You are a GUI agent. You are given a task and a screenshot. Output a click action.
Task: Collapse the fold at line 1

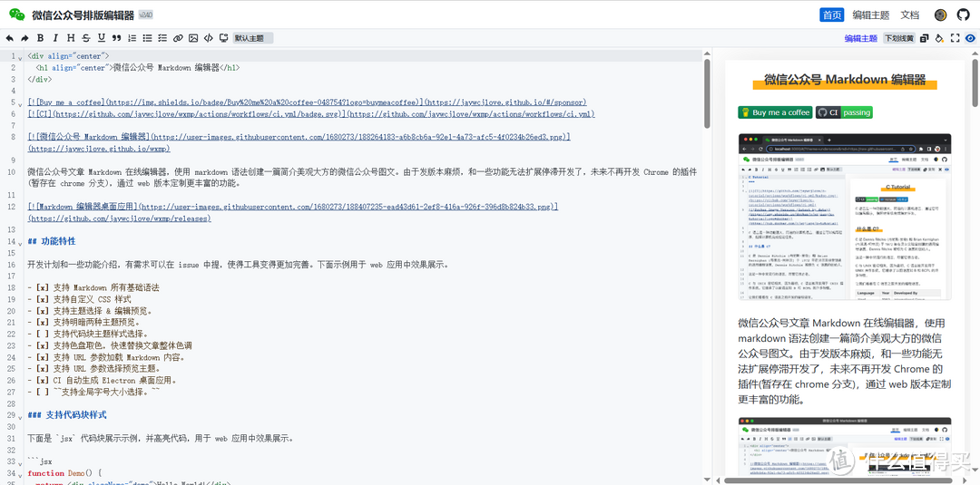click(x=20, y=57)
